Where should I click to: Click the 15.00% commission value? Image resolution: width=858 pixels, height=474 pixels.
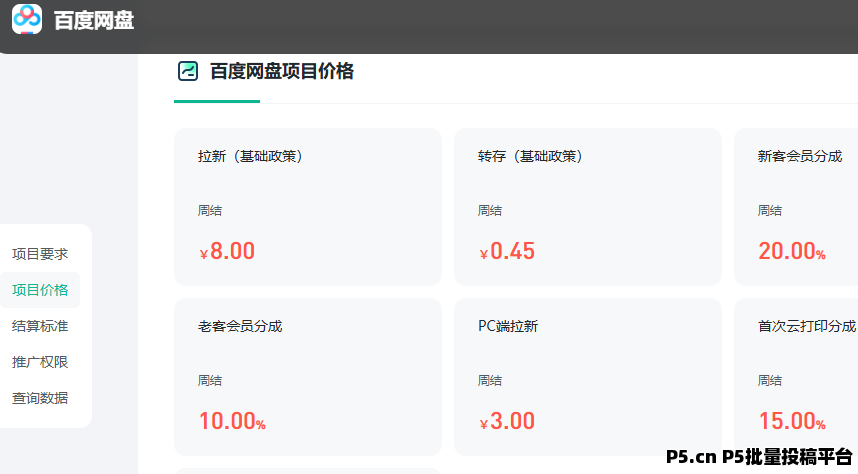point(792,421)
